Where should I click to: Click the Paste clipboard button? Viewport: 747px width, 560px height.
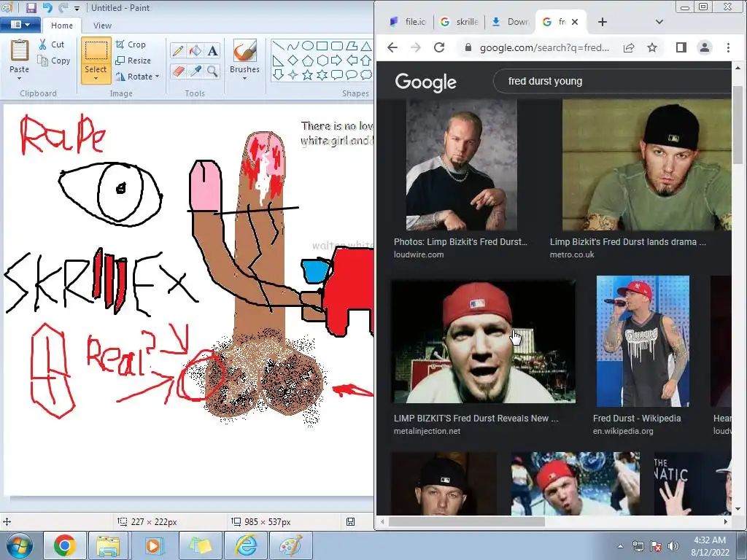pyautogui.click(x=20, y=50)
